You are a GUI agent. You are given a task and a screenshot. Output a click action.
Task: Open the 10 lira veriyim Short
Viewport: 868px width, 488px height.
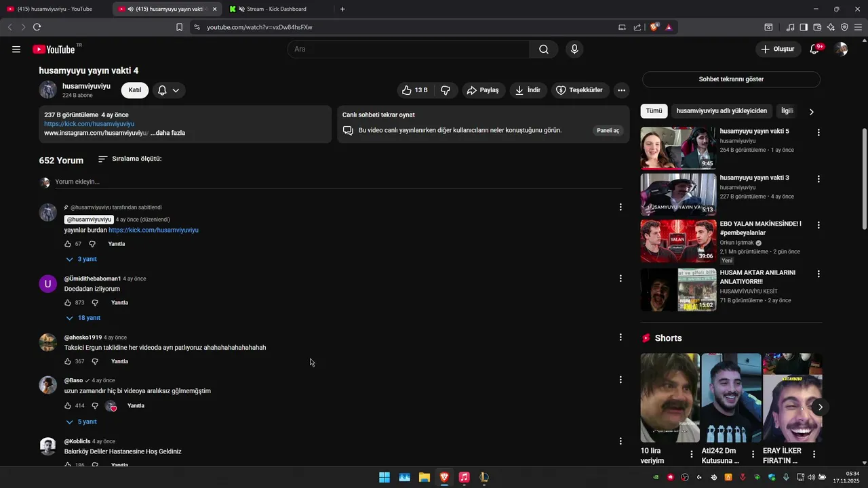coord(670,398)
